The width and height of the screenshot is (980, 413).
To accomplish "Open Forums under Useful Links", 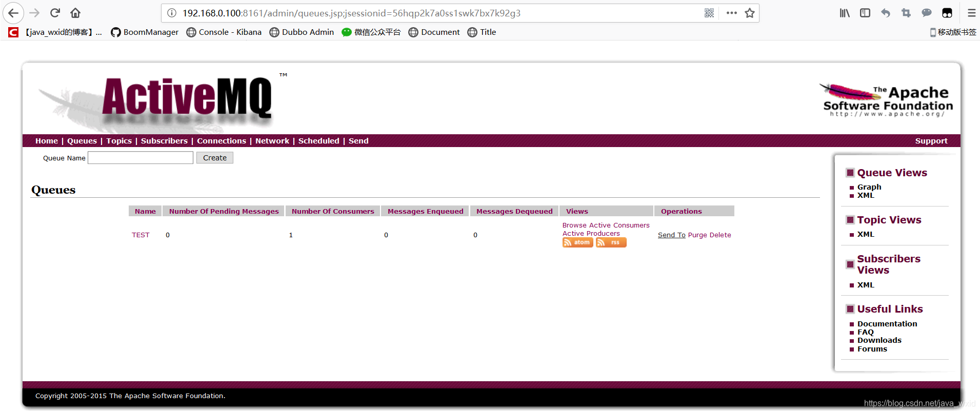I will coord(872,349).
